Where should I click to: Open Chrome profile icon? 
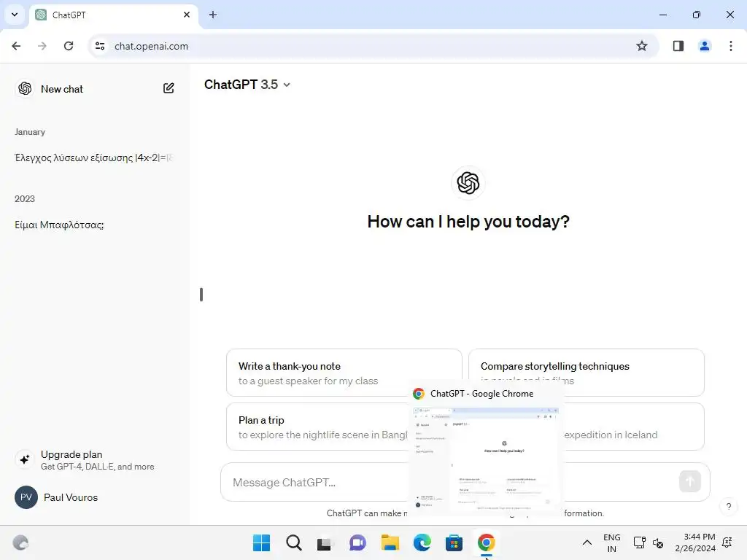(x=704, y=46)
